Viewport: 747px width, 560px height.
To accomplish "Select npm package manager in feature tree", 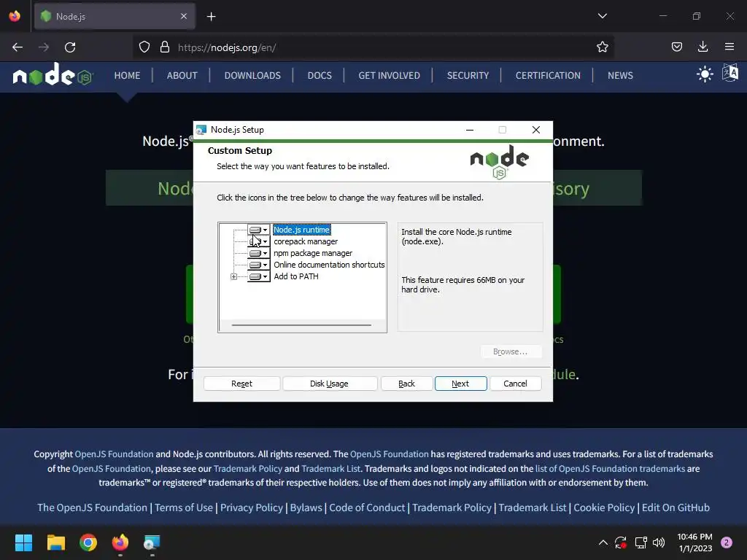I will (x=313, y=253).
